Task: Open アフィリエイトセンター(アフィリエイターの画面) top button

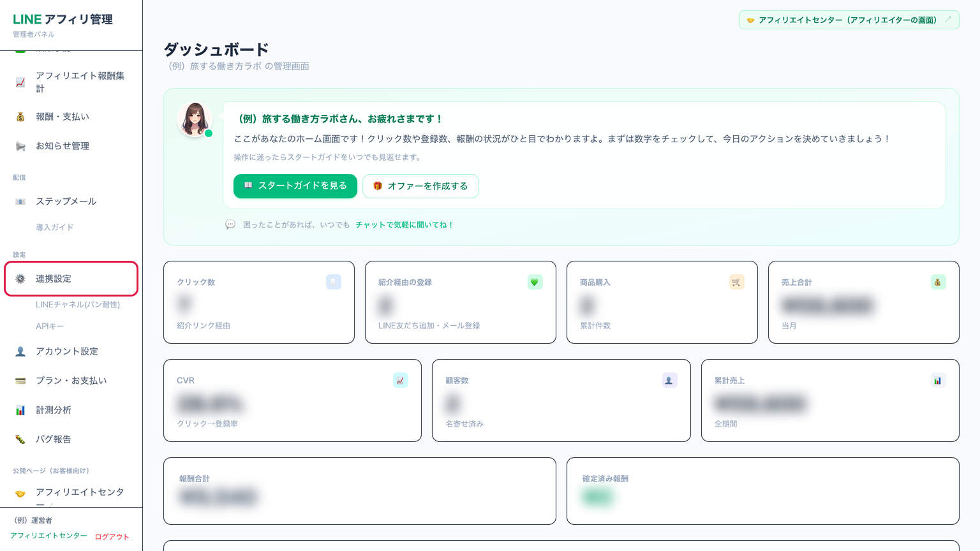Action: 849,20
